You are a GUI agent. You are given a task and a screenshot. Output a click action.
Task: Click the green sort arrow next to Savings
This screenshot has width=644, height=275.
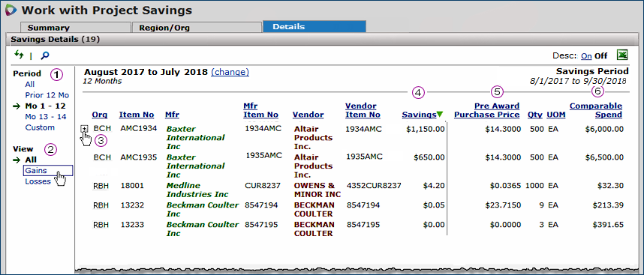(440, 115)
